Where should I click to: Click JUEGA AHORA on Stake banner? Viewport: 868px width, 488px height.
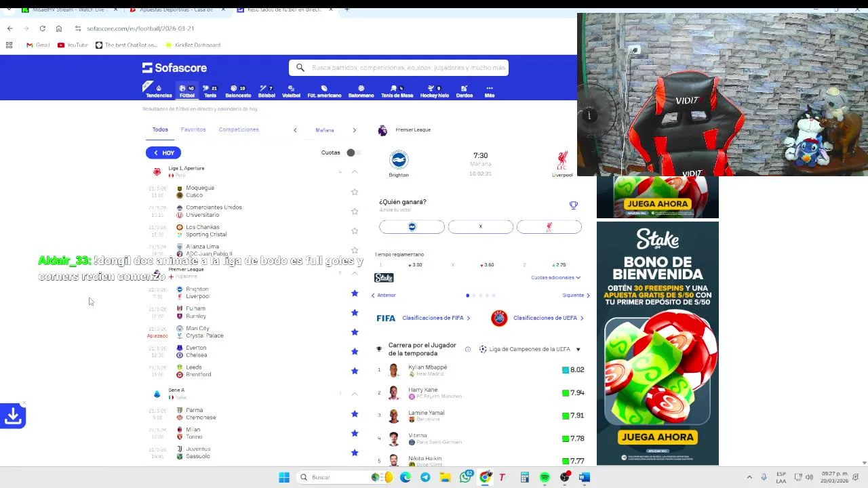tap(657, 437)
